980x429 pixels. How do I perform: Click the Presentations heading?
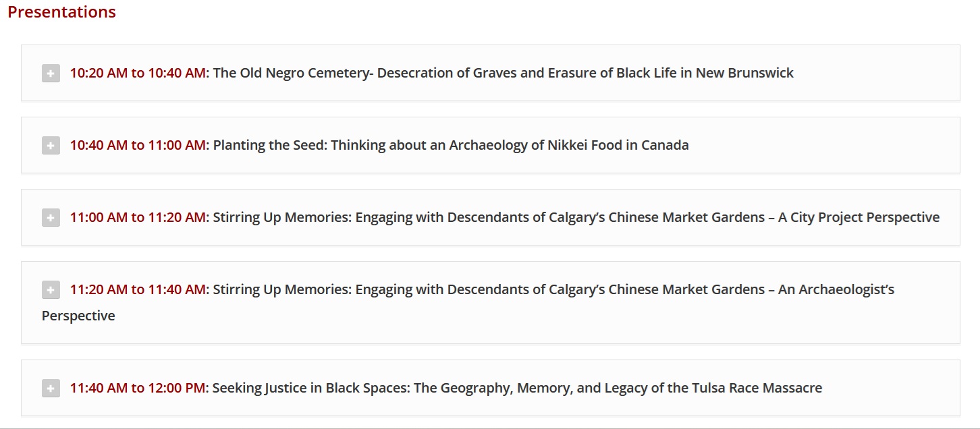click(61, 11)
